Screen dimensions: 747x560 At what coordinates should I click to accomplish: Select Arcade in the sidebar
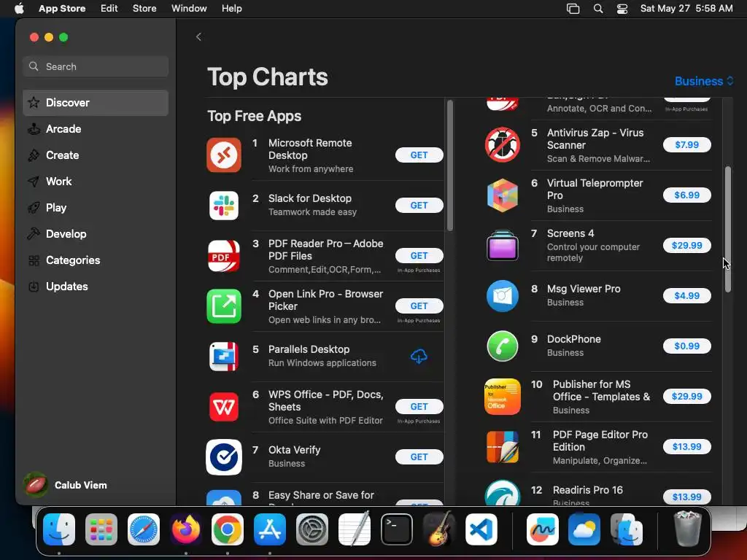click(x=96, y=129)
